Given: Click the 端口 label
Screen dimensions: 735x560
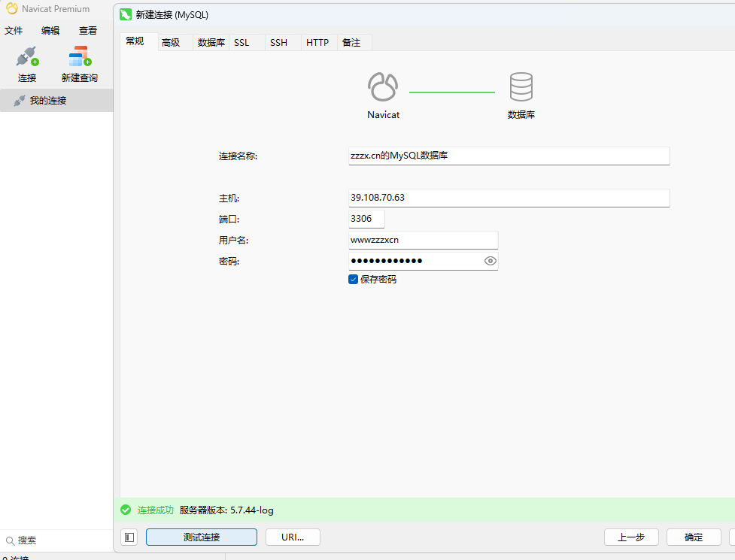Looking at the screenshot, I should pyautogui.click(x=229, y=219).
